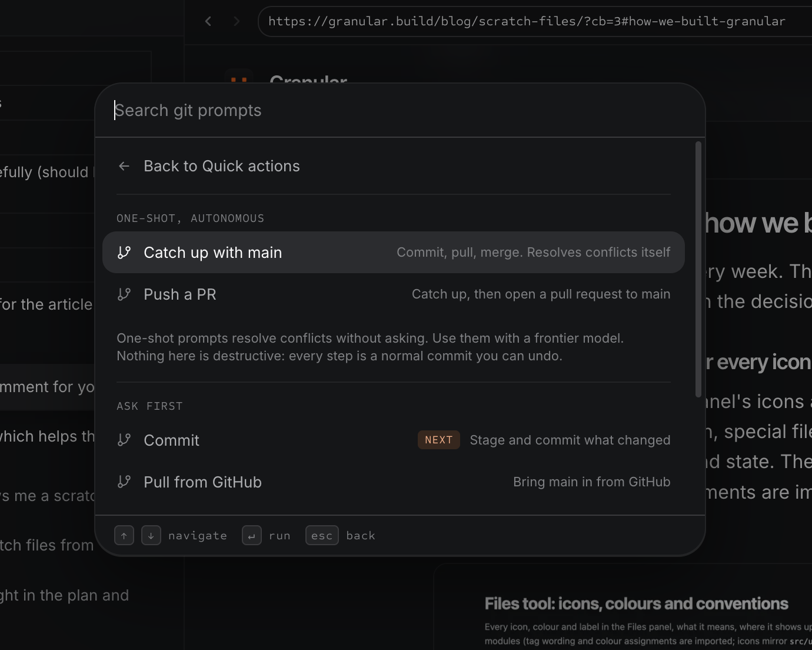
Task: Click the up arrow navigate key hint
Action: point(124,536)
